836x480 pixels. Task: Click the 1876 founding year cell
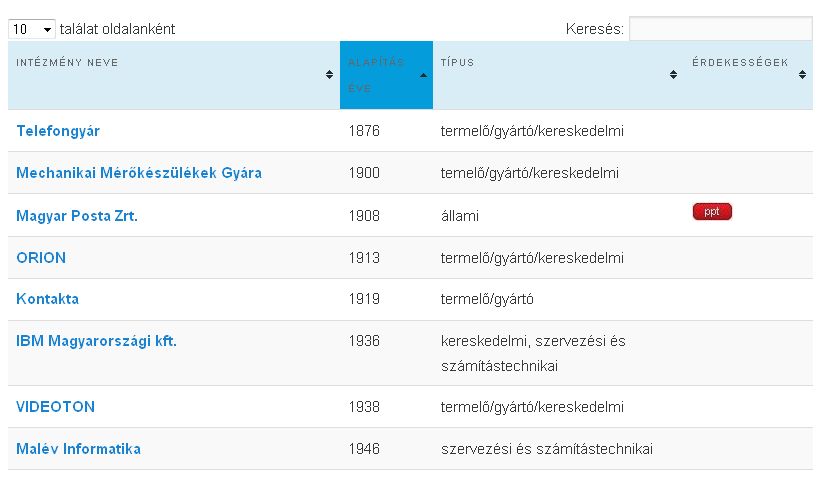point(364,131)
